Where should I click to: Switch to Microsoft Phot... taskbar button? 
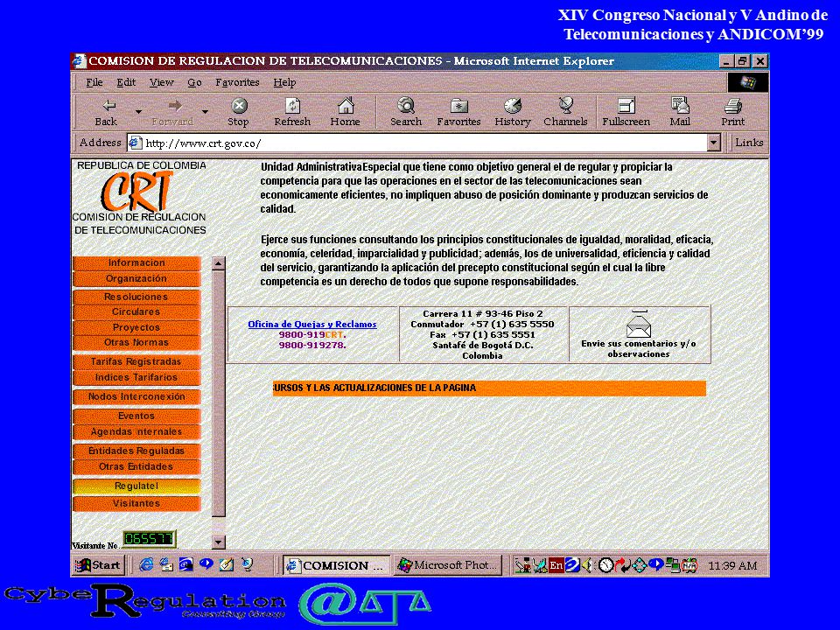tap(448, 565)
